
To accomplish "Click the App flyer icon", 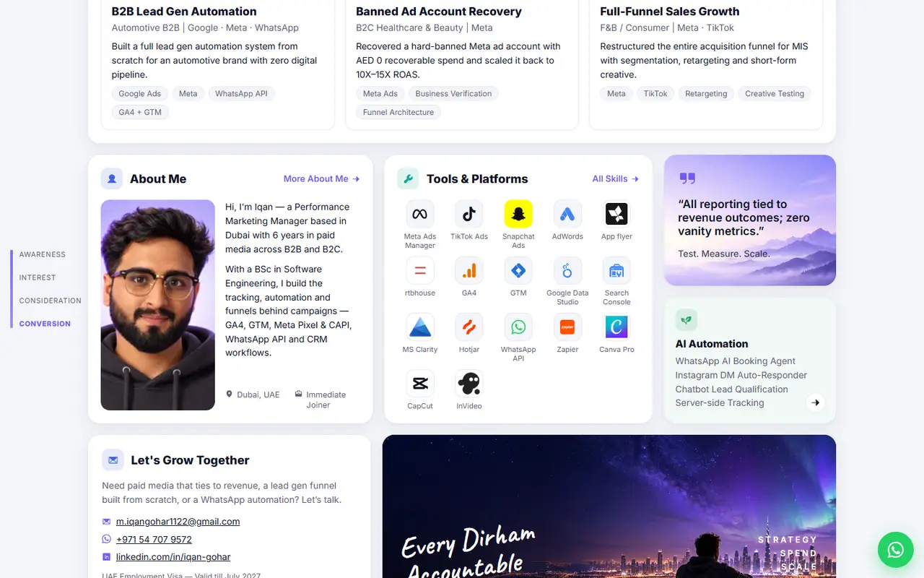I will coord(616,214).
